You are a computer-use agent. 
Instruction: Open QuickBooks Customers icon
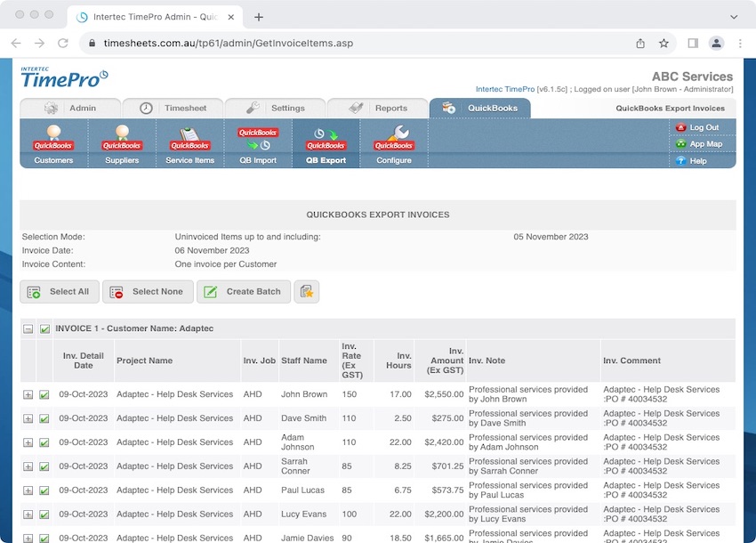pos(53,144)
